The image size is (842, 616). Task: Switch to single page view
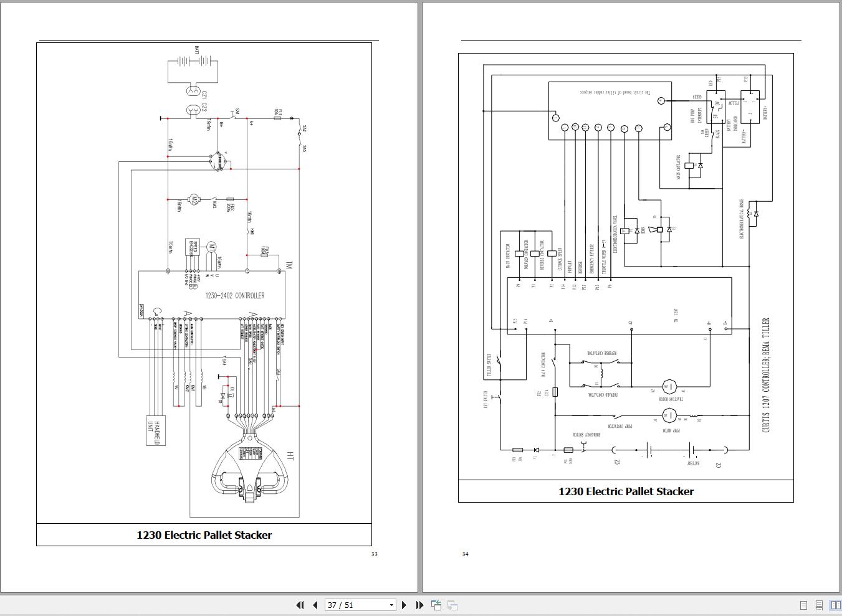pyautogui.click(x=803, y=605)
